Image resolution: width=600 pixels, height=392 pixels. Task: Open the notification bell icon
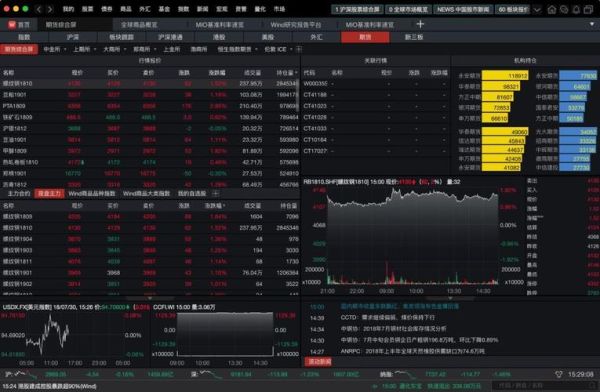[x=576, y=10]
